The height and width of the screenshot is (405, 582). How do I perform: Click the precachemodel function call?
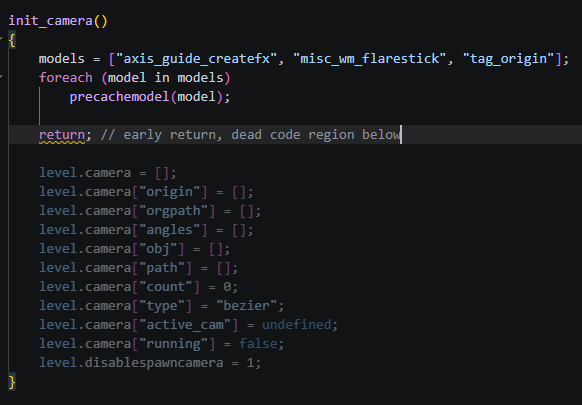point(120,97)
